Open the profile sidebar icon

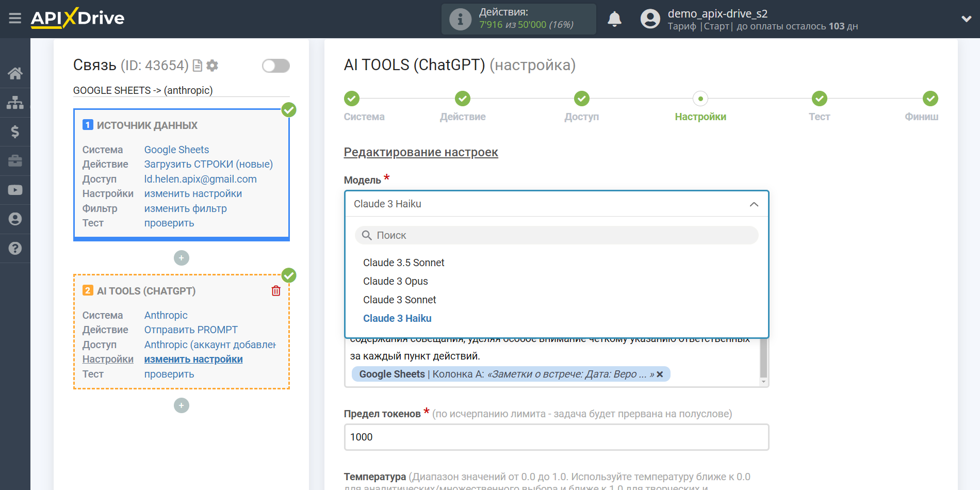coord(15,219)
